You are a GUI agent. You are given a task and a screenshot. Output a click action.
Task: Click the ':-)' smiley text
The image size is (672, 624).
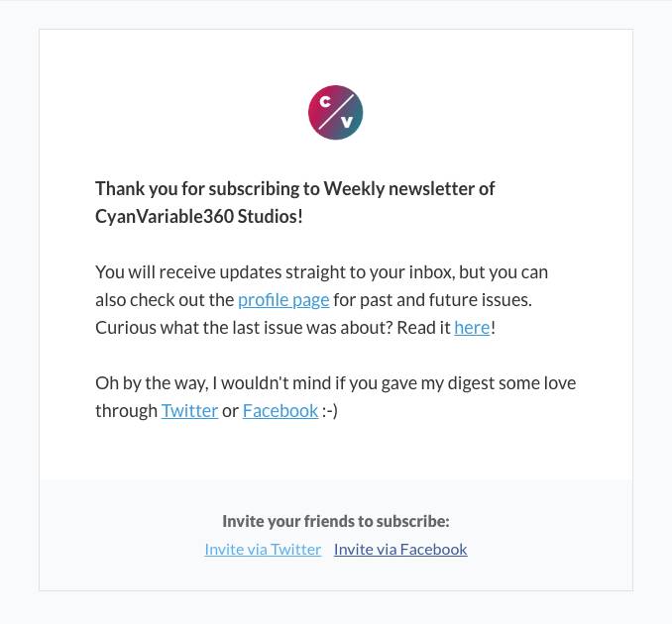pos(330,411)
